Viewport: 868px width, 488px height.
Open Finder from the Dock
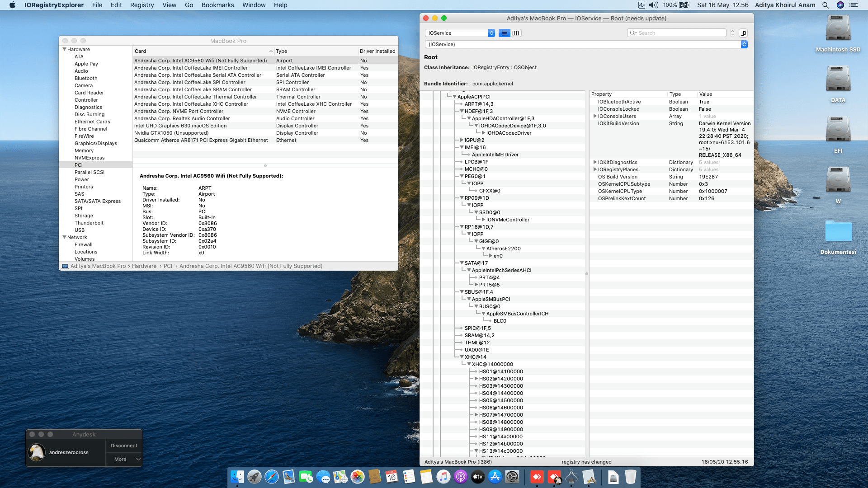237,477
